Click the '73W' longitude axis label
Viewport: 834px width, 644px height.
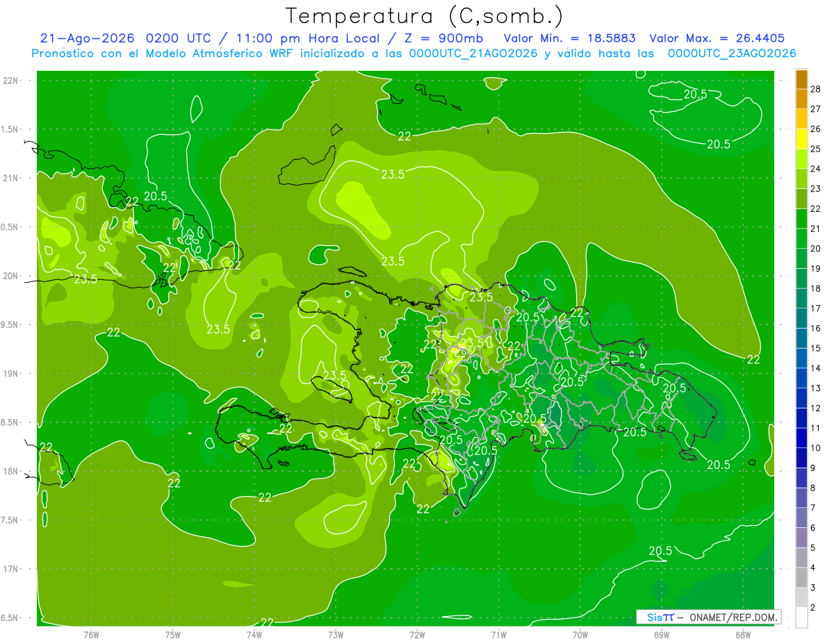point(336,635)
